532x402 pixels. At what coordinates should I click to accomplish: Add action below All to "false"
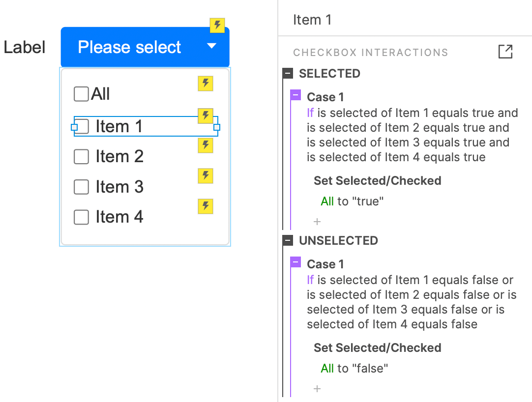tap(317, 389)
